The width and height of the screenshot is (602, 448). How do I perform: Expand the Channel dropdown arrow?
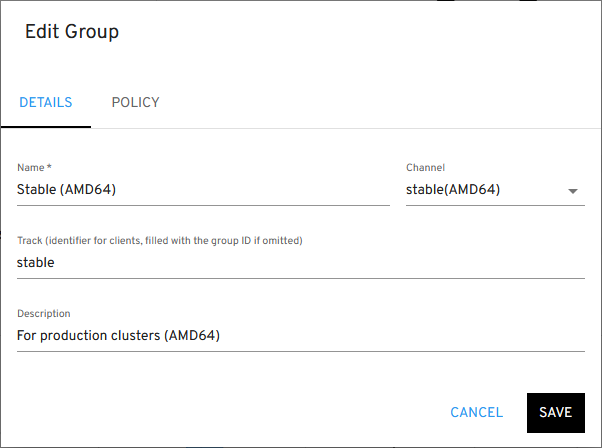click(573, 191)
